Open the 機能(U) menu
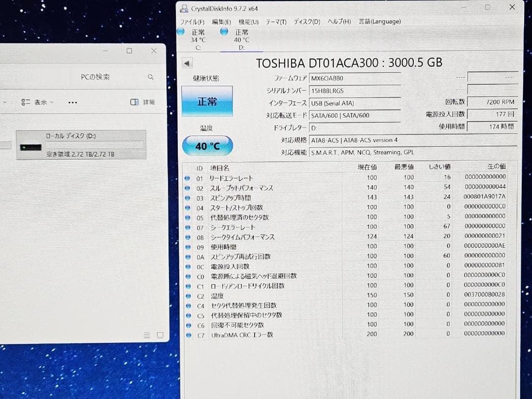Screen dimensions: 532x399 pos(248,22)
